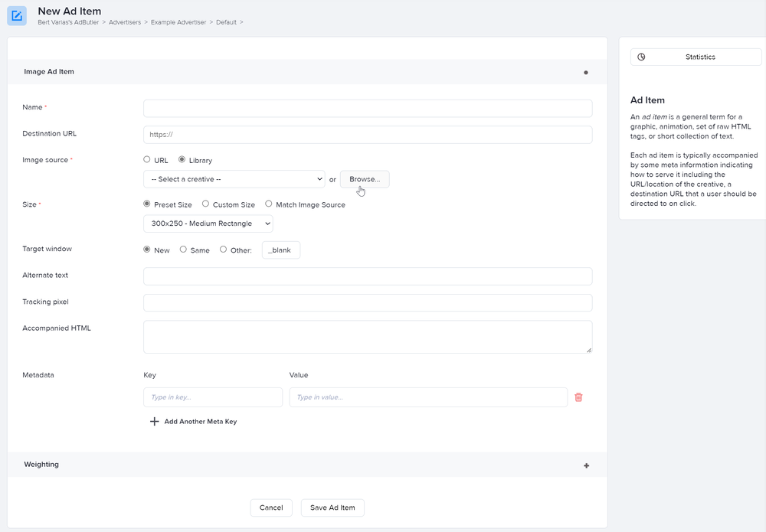
Task: Focus the Alternate text field
Action: pyautogui.click(x=368, y=276)
